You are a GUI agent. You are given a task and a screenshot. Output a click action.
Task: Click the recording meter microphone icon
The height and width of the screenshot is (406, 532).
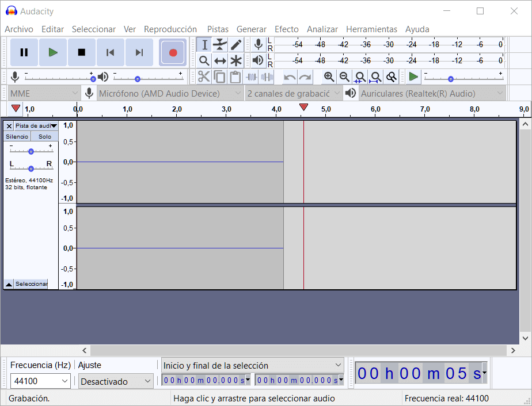tap(259, 44)
